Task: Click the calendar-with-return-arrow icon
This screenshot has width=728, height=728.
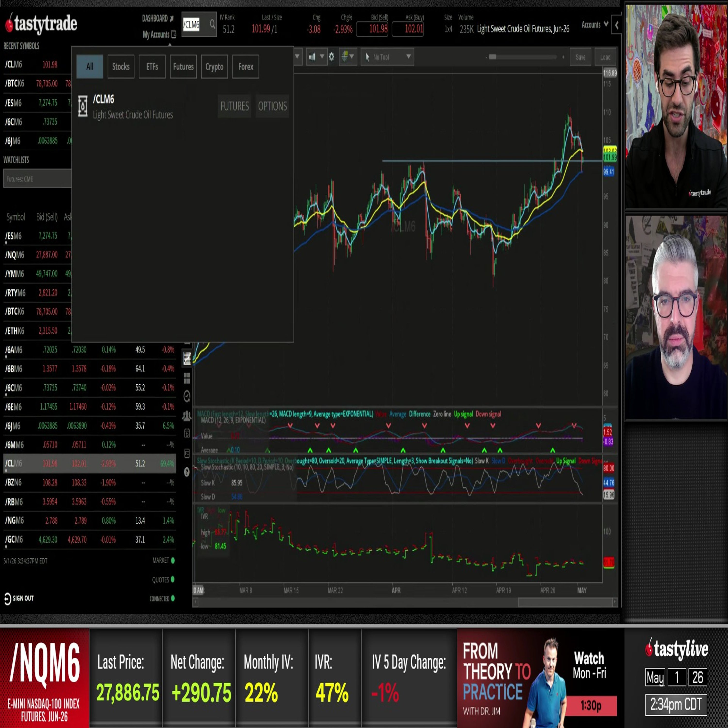Action: click(187, 434)
